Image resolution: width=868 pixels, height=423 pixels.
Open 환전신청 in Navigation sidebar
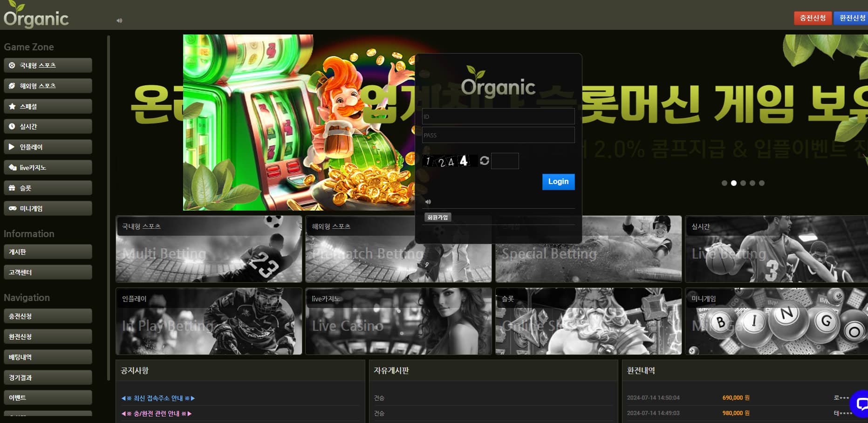point(48,336)
